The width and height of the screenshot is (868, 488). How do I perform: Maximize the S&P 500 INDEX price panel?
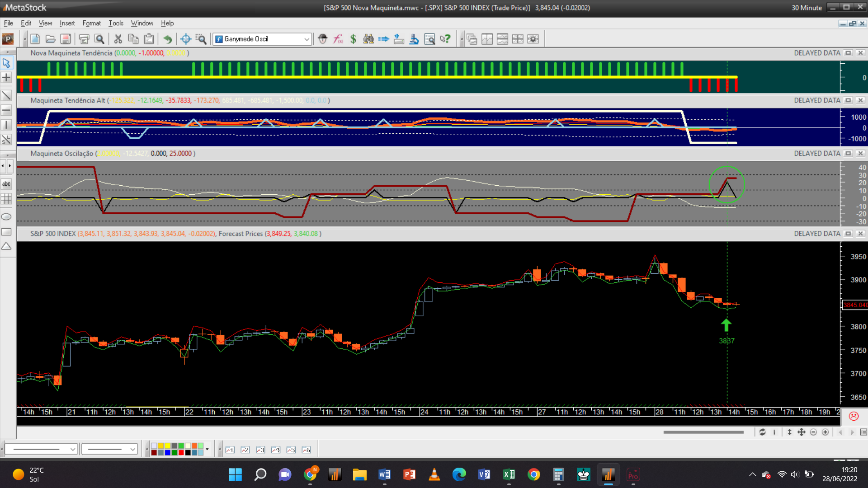pos(848,234)
